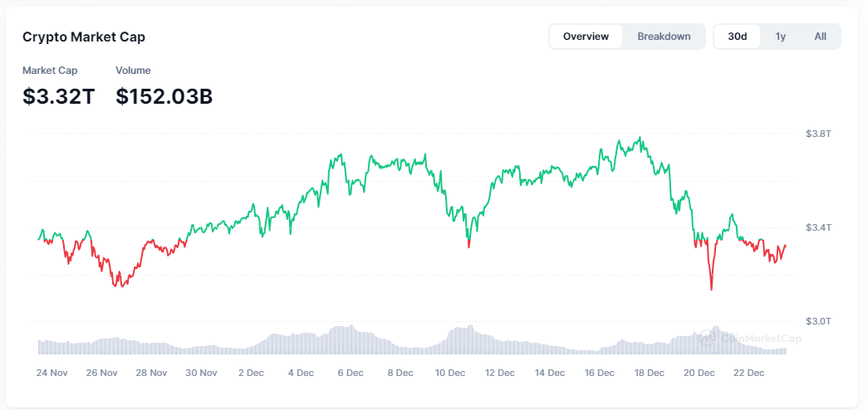
Task: Switch to the Breakdown tab
Action: tap(664, 37)
